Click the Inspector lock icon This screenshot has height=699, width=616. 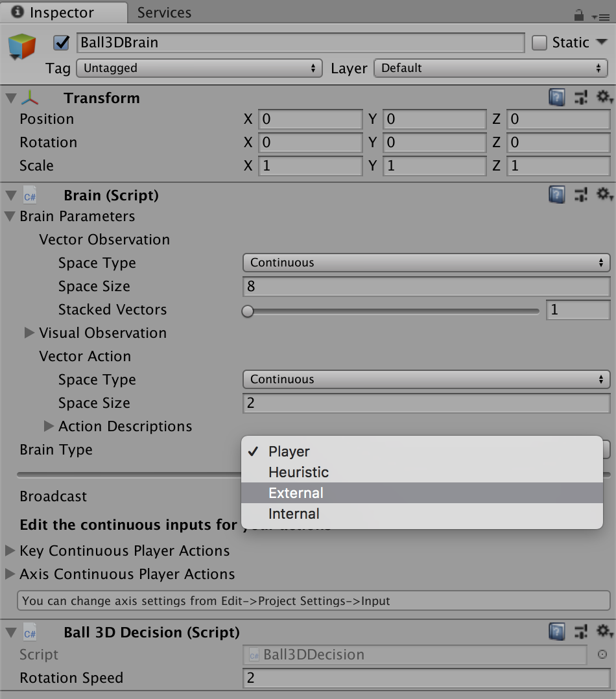pyautogui.click(x=578, y=14)
